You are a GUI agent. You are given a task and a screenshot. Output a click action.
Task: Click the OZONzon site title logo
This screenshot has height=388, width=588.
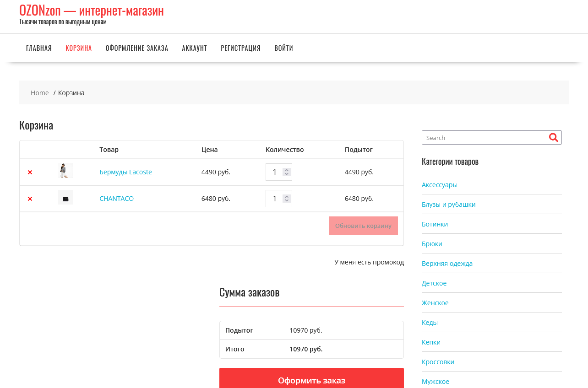tap(91, 11)
